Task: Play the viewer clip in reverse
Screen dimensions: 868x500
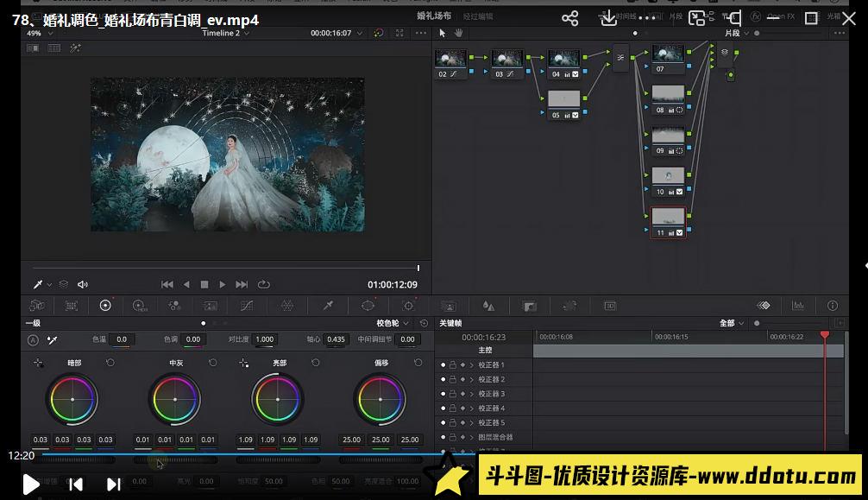Action: pos(186,284)
